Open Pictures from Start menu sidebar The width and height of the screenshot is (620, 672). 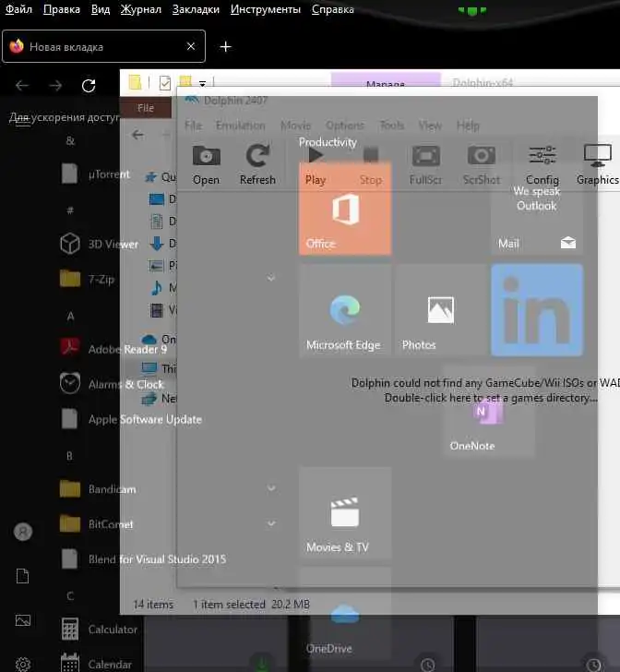(x=23, y=620)
